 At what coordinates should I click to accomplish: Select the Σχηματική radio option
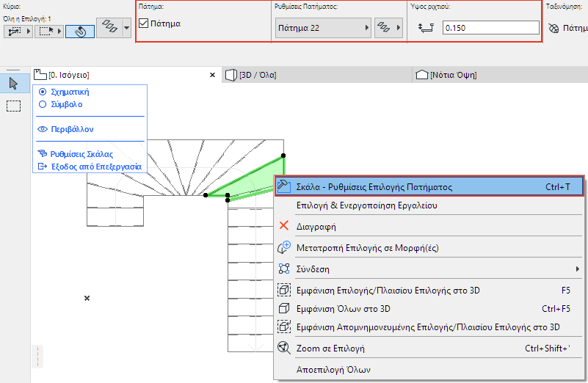point(43,92)
